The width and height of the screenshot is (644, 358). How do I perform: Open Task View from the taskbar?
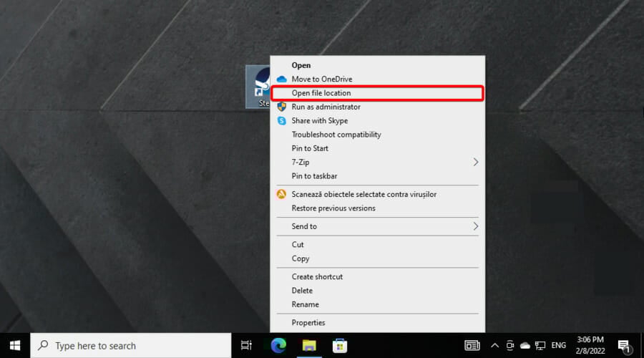coord(246,345)
